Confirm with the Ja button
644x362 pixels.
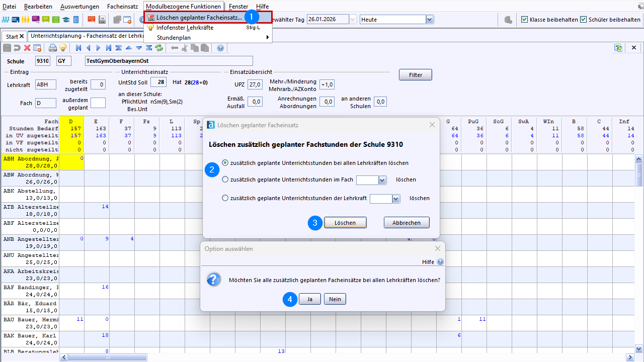[x=310, y=299]
